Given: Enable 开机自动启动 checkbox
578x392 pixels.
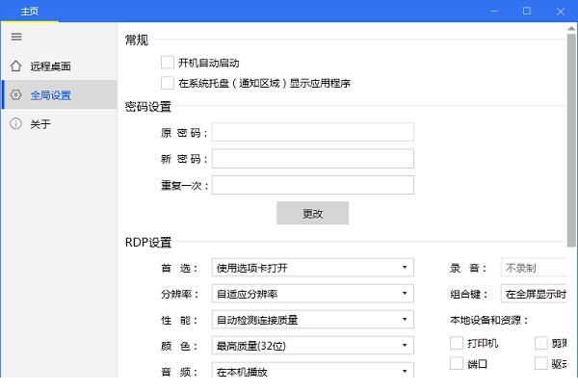Looking at the screenshot, I should [x=168, y=63].
